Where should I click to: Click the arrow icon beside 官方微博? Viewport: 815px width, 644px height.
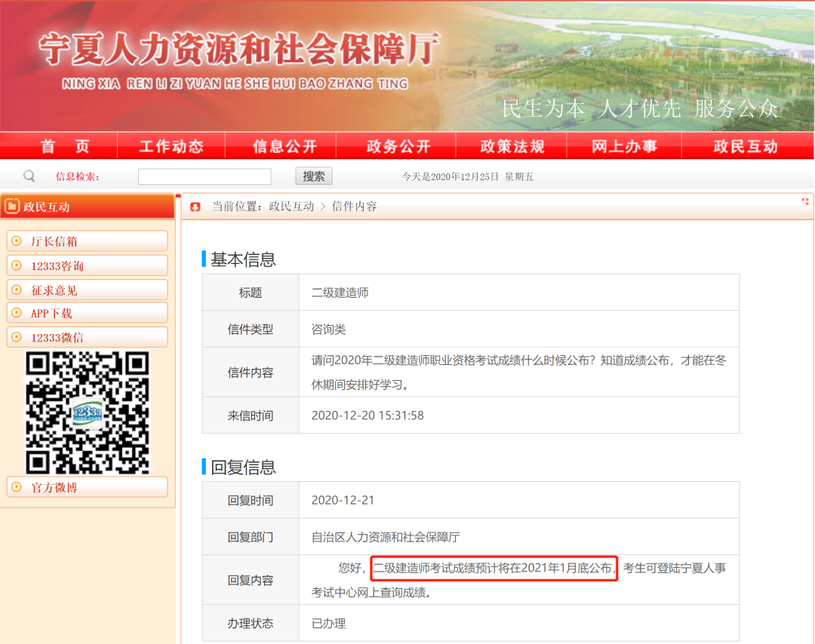17,487
